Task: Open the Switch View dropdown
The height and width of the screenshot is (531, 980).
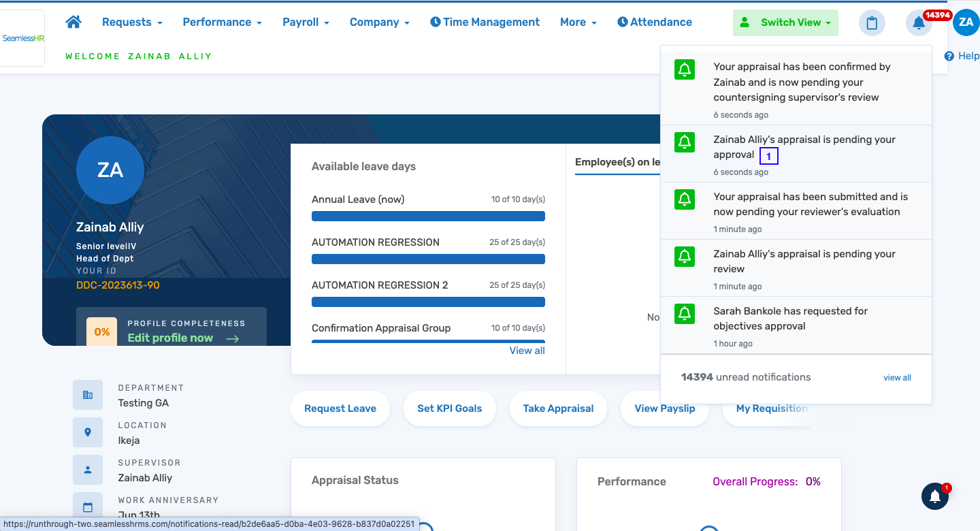Action: pos(785,22)
